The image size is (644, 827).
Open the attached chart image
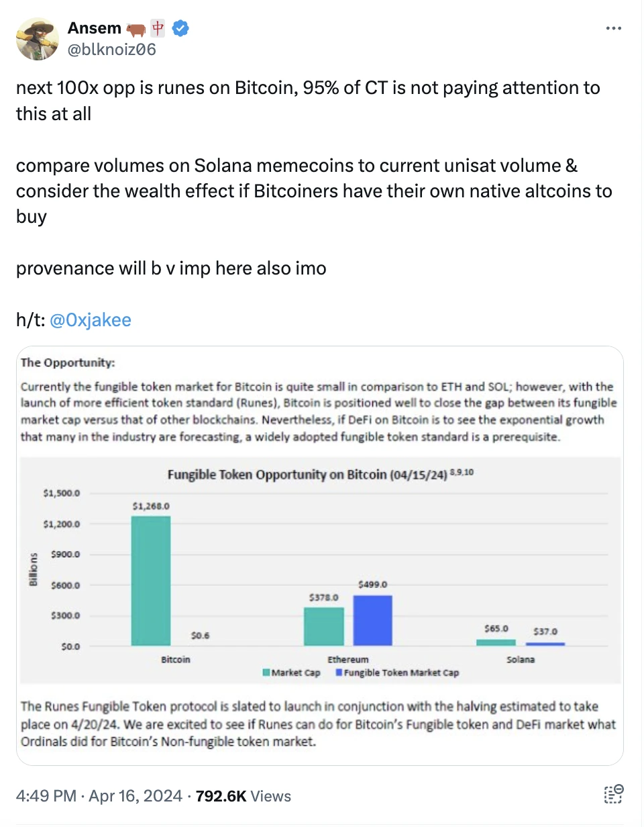pyautogui.click(x=319, y=554)
